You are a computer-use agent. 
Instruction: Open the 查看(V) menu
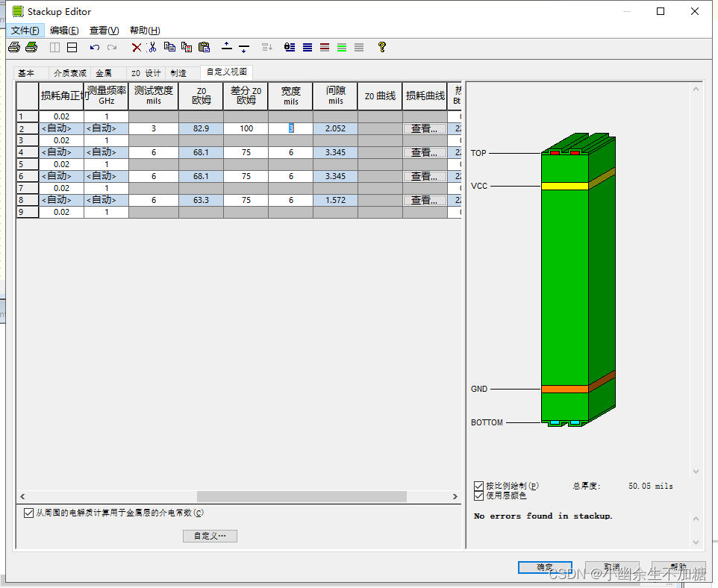tap(104, 31)
